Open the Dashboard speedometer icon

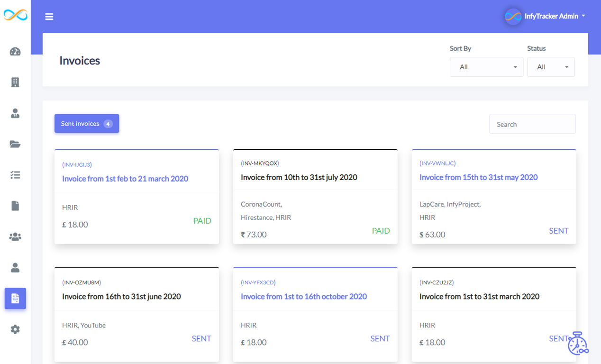15,51
